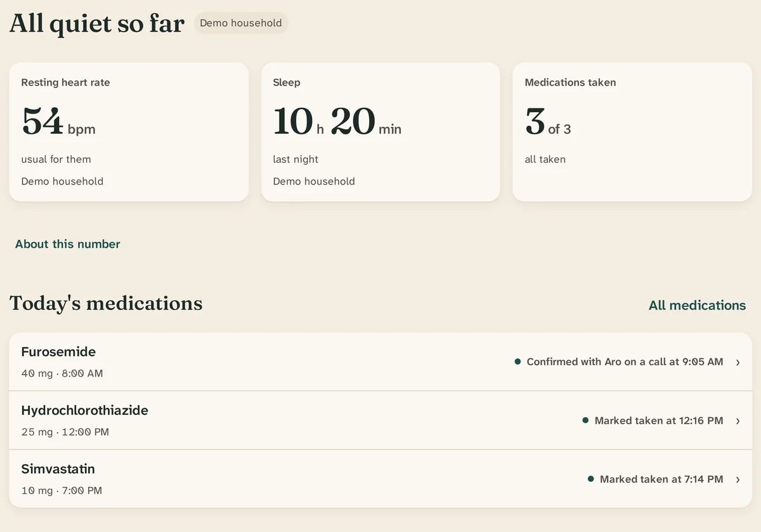Click the green status dot for Furosemide
This screenshot has width=761, height=532.
tap(517, 361)
